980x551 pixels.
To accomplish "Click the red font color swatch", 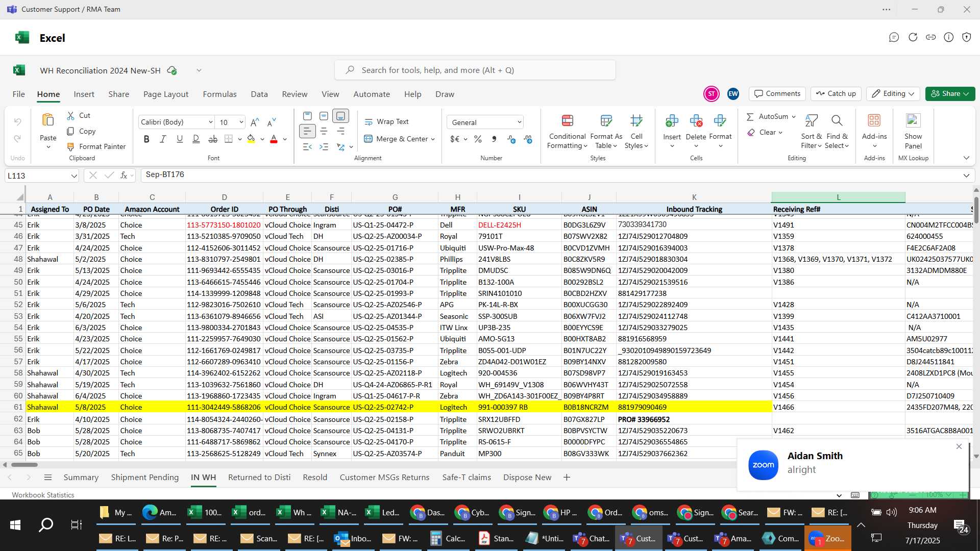I will 274,139.
